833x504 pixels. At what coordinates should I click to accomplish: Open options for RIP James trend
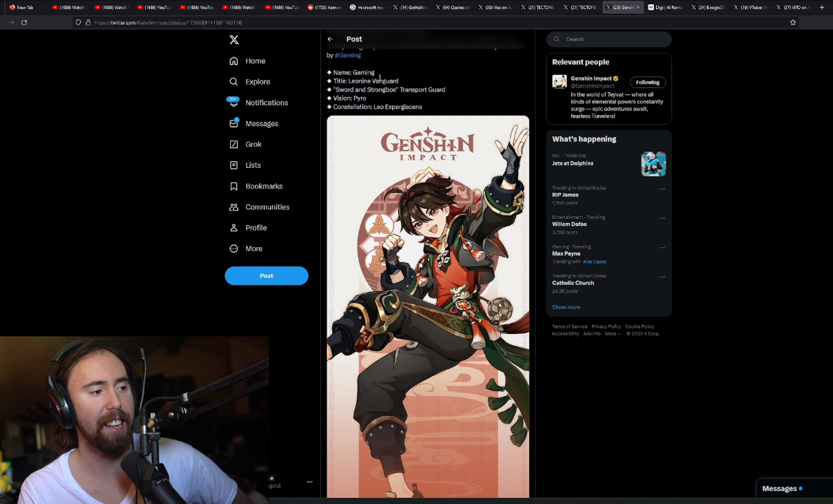click(x=662, y=189)
